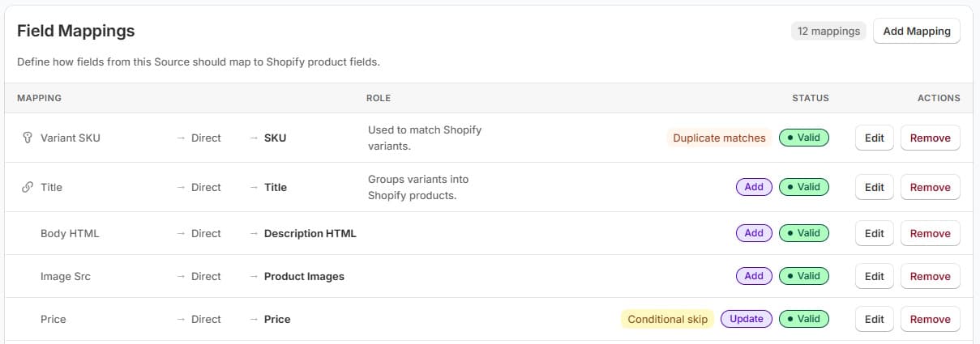Click the STATUS column header
The height and width of the screenshot is (344, 980).
tap(811, 98)
